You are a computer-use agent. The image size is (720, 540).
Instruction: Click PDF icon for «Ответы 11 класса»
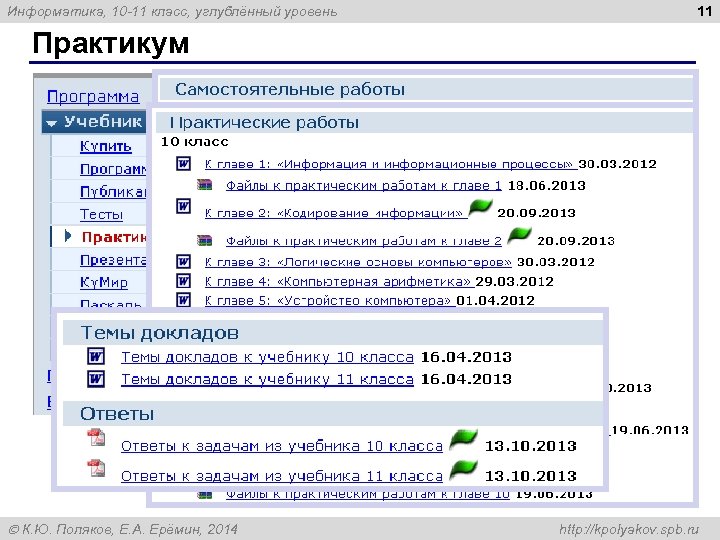tap(96, 468)
